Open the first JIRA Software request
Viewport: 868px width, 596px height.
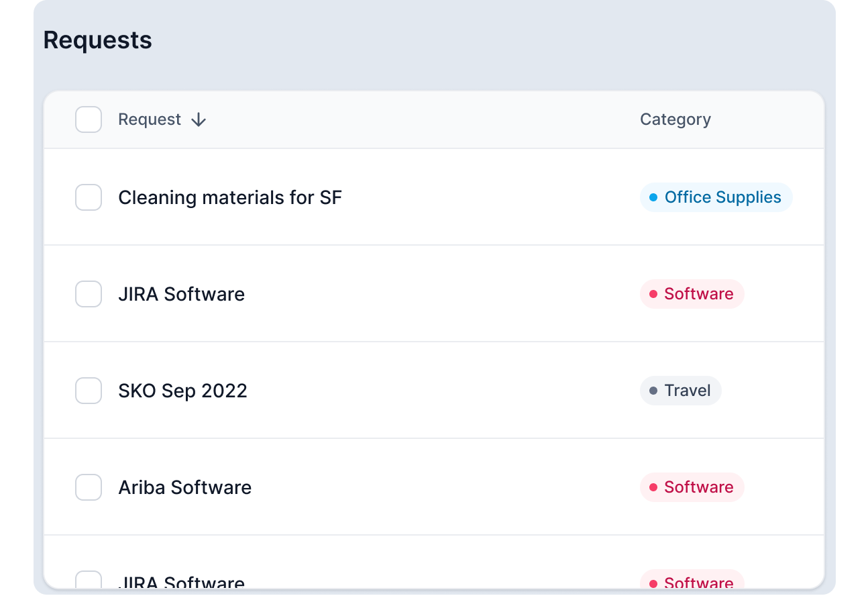(181, 295)
